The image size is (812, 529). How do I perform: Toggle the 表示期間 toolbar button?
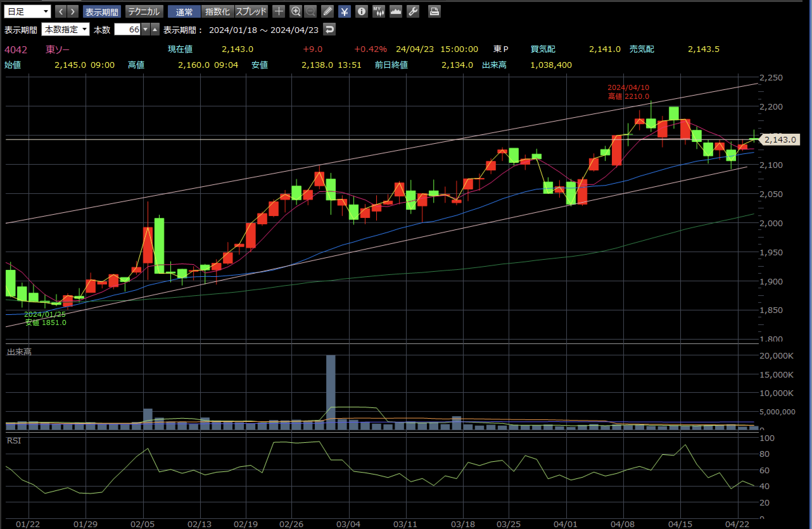(102, 12)
